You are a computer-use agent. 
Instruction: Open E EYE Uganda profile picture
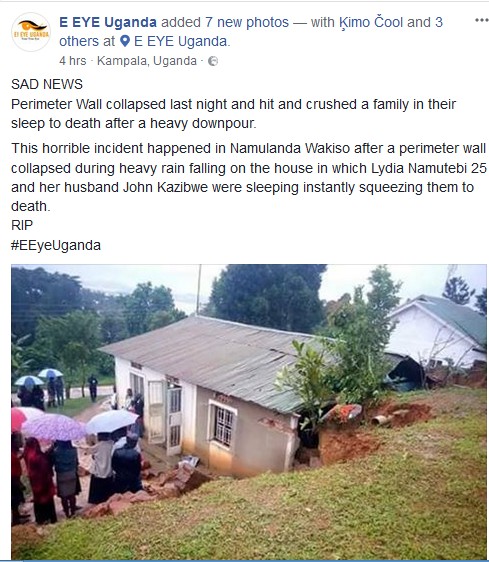coord(31,32)
